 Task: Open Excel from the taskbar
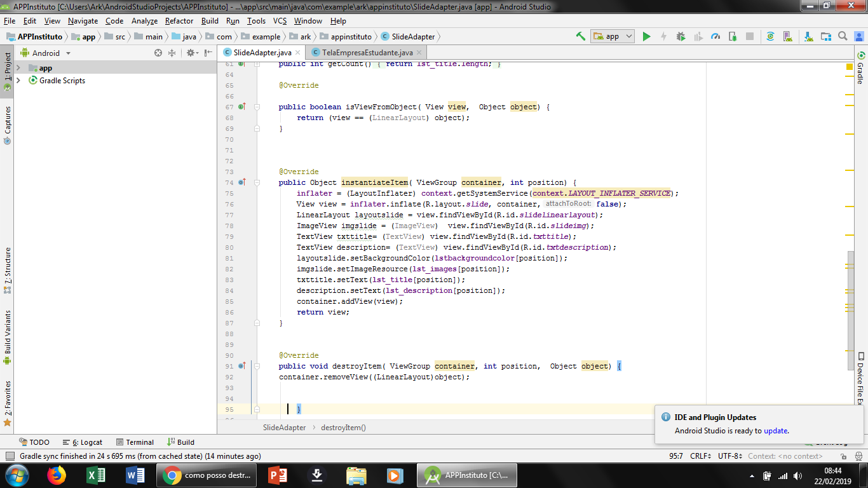(96, 475)
